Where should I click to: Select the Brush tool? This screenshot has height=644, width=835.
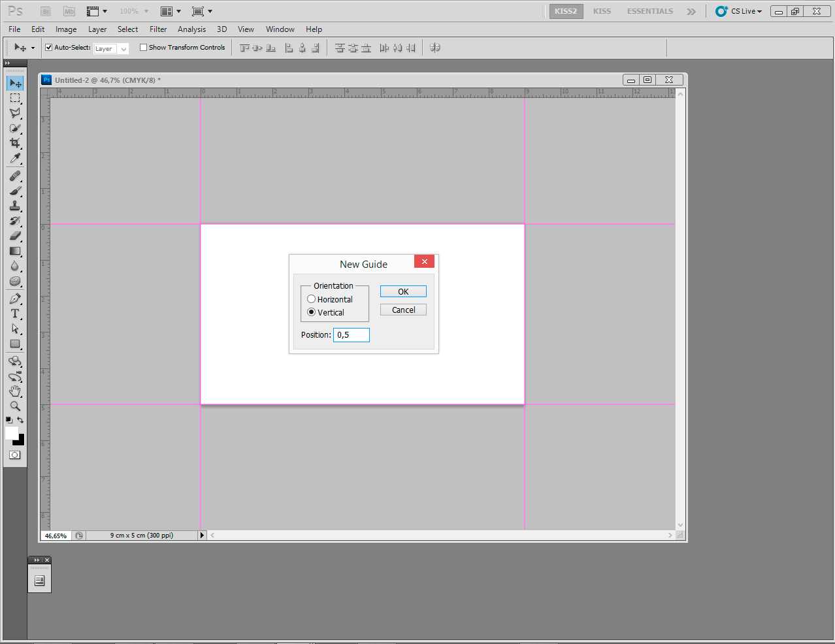(15, 191)
